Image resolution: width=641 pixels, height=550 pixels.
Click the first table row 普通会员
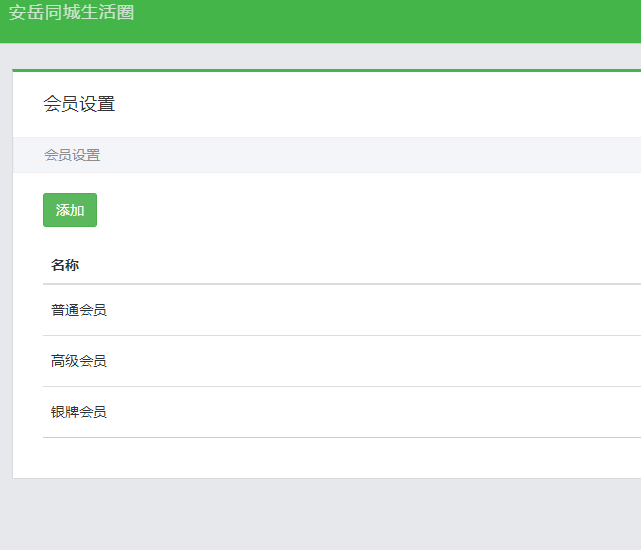[340, 310]
